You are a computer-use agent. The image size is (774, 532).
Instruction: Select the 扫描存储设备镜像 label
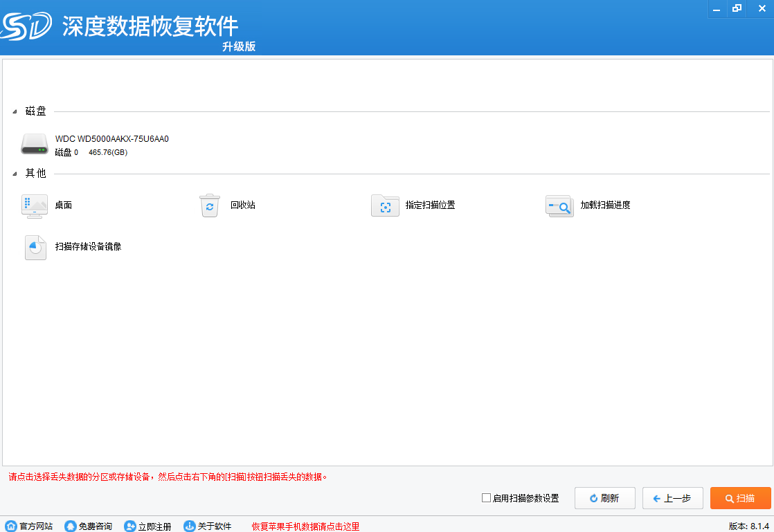point(89,246)
